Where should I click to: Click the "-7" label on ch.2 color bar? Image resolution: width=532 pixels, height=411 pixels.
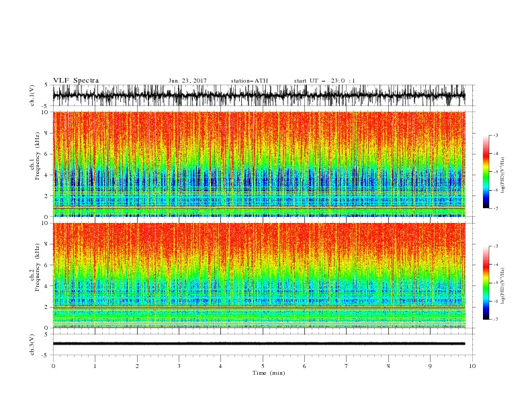point(496,320)
